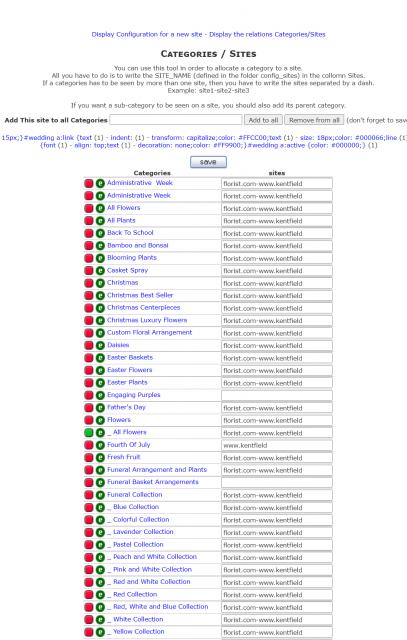The width and height of the screenshot is (407, 640).
Task: Click the edit icon in the Blue Collection row
Action: click(x=100, y=507)
